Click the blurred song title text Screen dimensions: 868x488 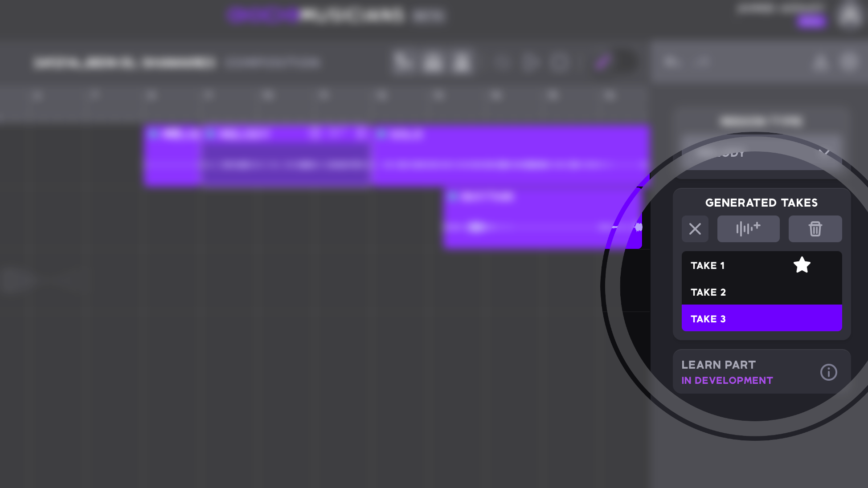pyautogui.click(x=125, y=63)
